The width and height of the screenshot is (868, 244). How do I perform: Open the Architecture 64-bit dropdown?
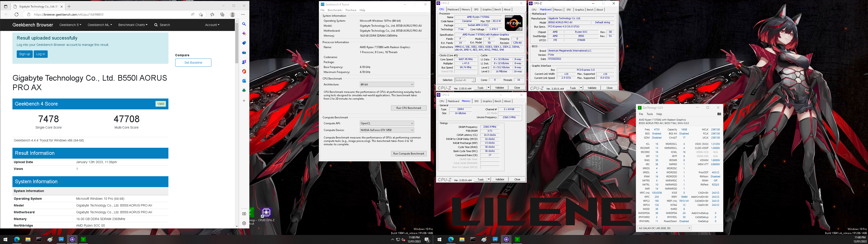click(387, 84)
